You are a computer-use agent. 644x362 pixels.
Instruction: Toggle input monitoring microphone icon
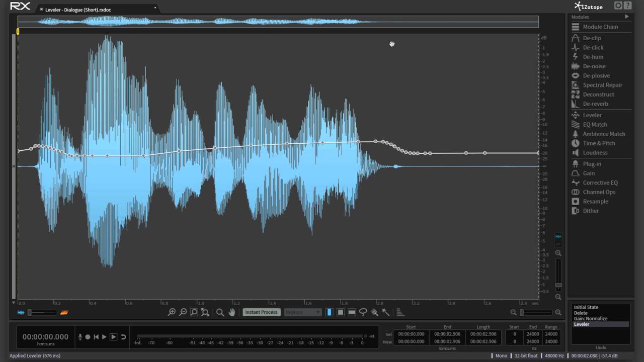(79, 337)
